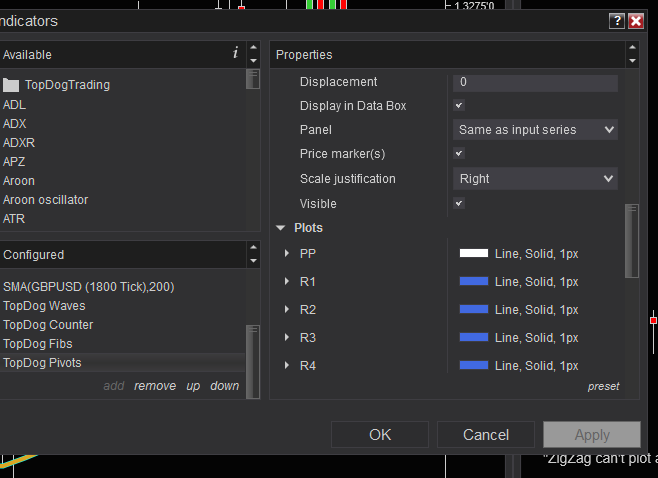
Task: Expand the R3 plot settings
Action: (287, 338)
